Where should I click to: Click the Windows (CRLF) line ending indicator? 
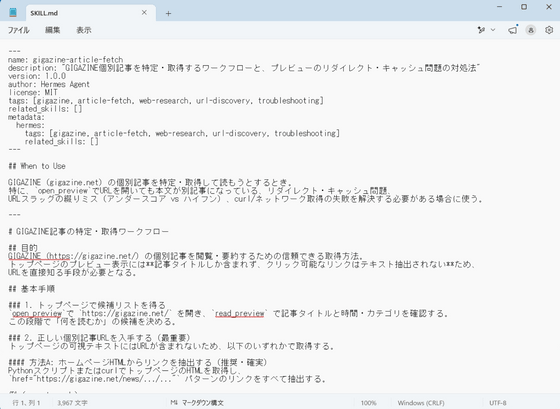[x=421, y=403]
